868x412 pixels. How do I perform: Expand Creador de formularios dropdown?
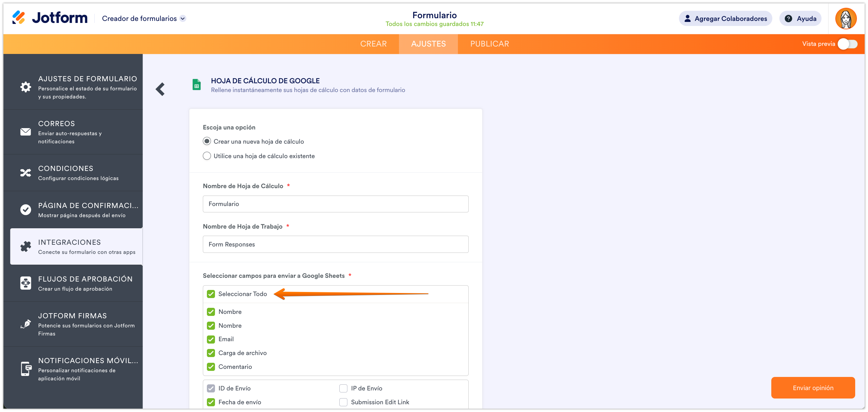(x=183, y=19)
